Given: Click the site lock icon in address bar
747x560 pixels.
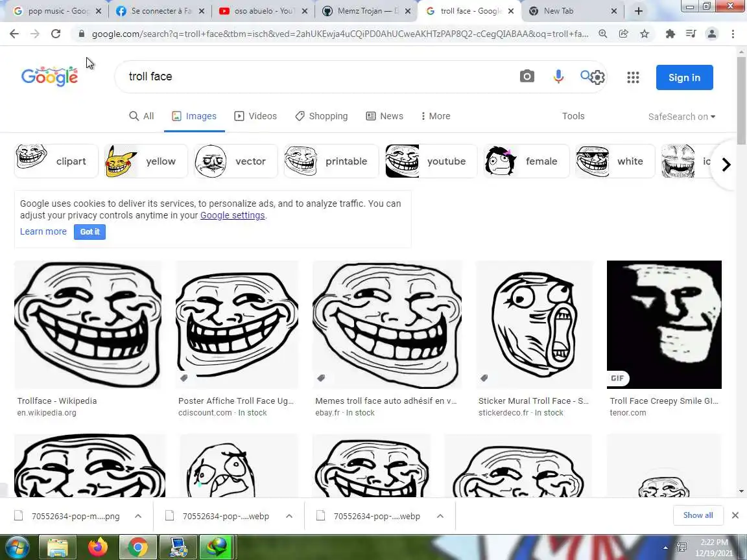Looking at the screenshot, I should 82,34.
